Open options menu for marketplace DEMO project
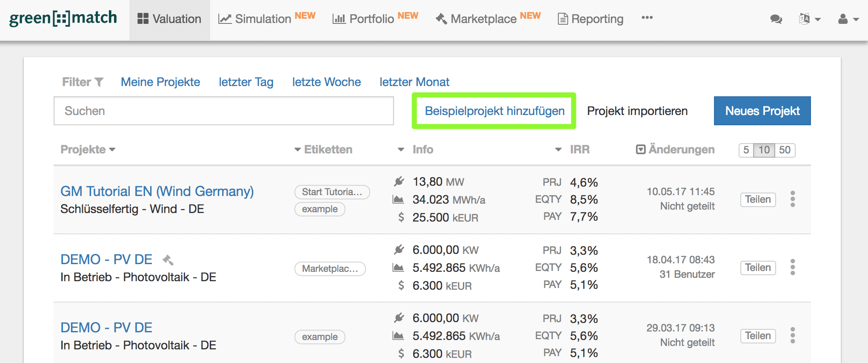 tap(792, 267)
